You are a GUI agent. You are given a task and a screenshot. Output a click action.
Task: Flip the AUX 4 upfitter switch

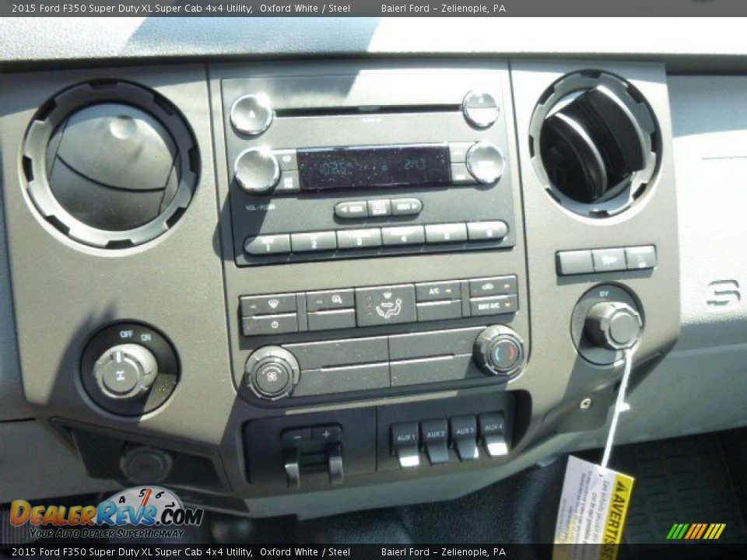tap(493, 432)
